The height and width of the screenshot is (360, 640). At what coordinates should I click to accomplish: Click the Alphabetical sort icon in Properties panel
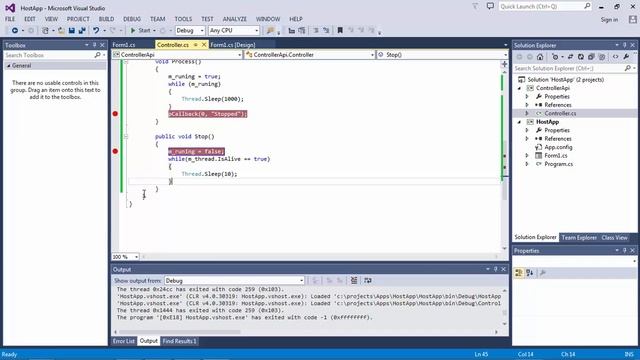[529, 273]
